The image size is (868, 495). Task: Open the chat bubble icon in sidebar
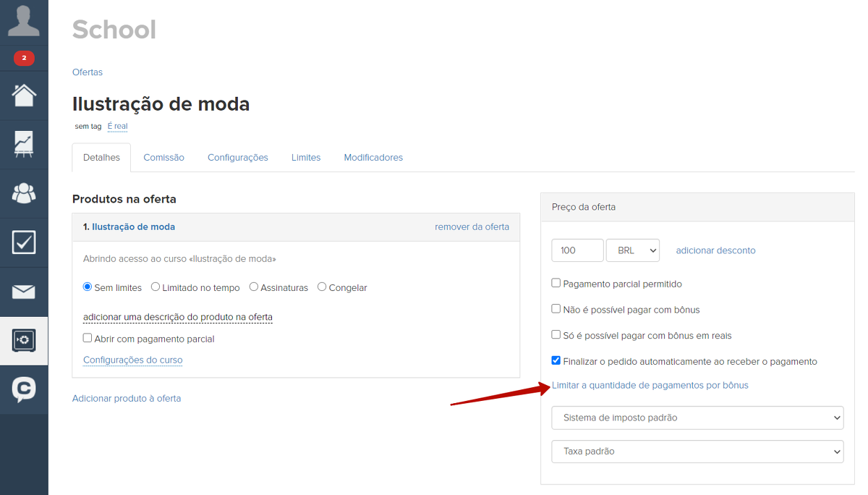click(24, 389)
